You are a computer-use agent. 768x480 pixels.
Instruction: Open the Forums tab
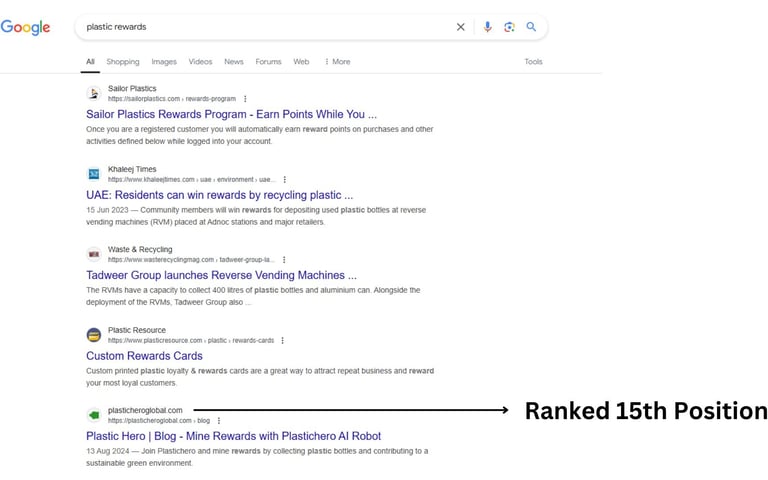coord(268,62)
